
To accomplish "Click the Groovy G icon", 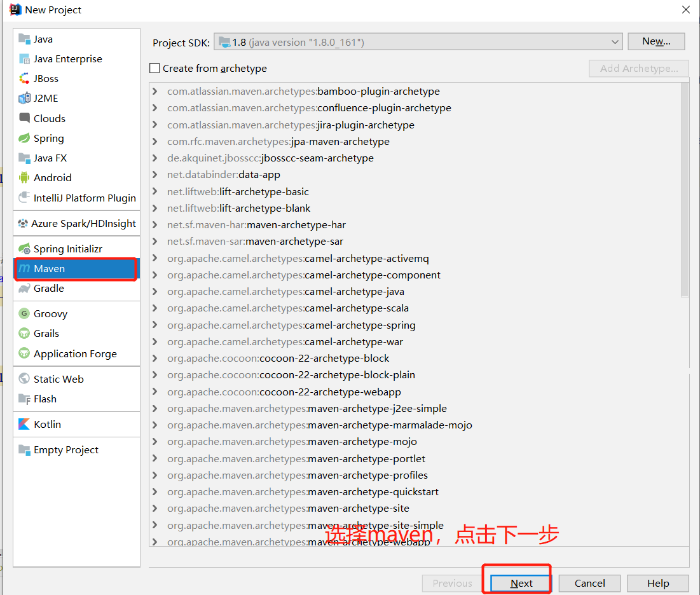I will click(x=24, y=313).
